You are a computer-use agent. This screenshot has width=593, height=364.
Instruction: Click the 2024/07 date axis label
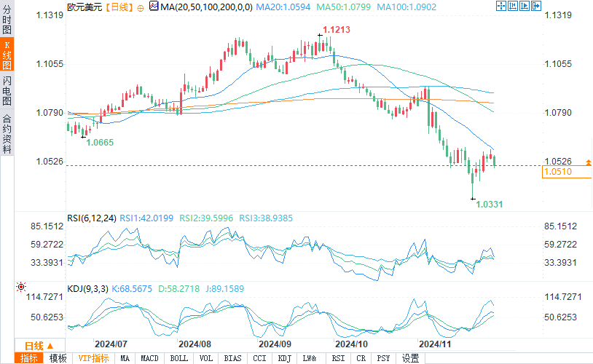pyautogui.click(x=111, y=344)
